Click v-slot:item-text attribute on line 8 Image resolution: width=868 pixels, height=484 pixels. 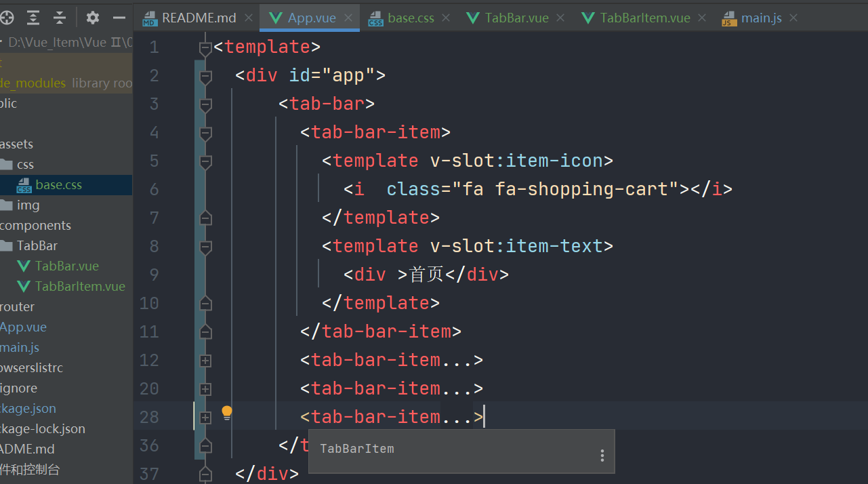click(516, 246)
